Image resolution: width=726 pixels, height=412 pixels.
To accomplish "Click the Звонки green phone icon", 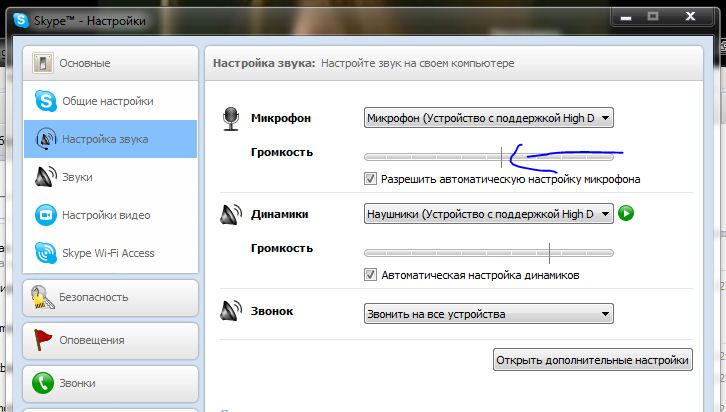I will pyautogui.click(x=43, y=383).
